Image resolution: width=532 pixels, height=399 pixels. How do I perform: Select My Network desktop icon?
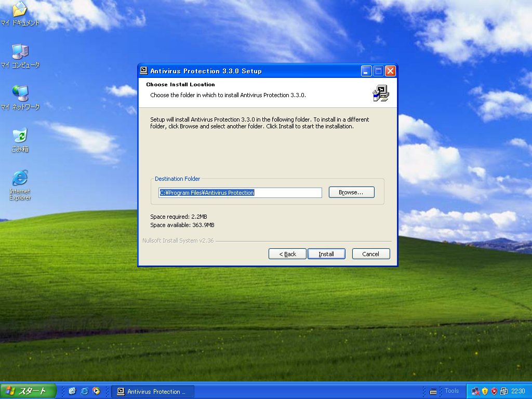coord(20,98)
